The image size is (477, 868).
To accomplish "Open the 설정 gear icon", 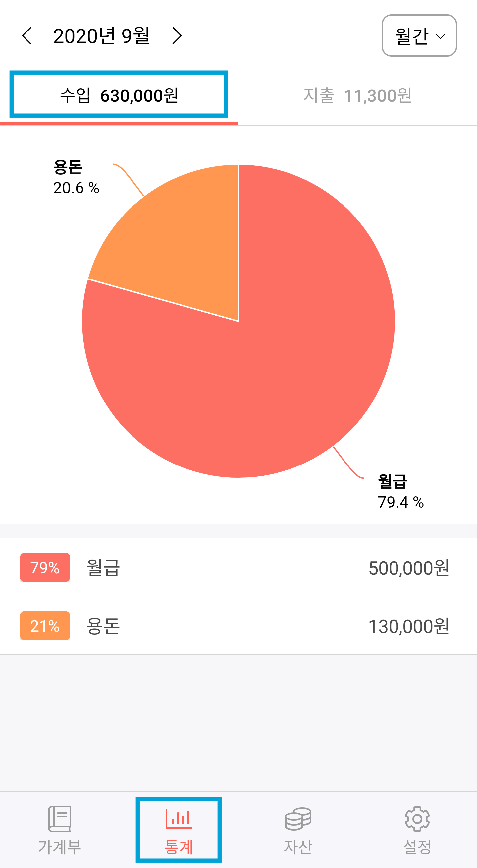I will click(417, 819).
